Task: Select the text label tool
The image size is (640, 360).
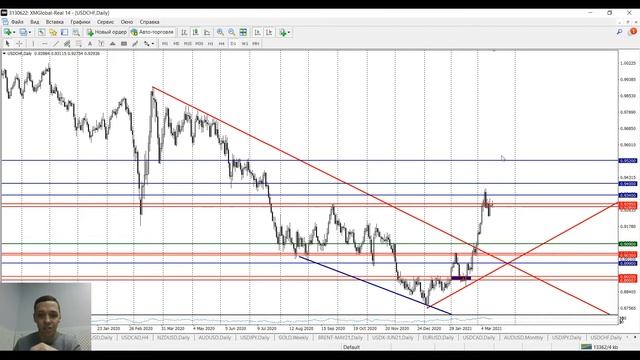Action: [x=101, y=43]
